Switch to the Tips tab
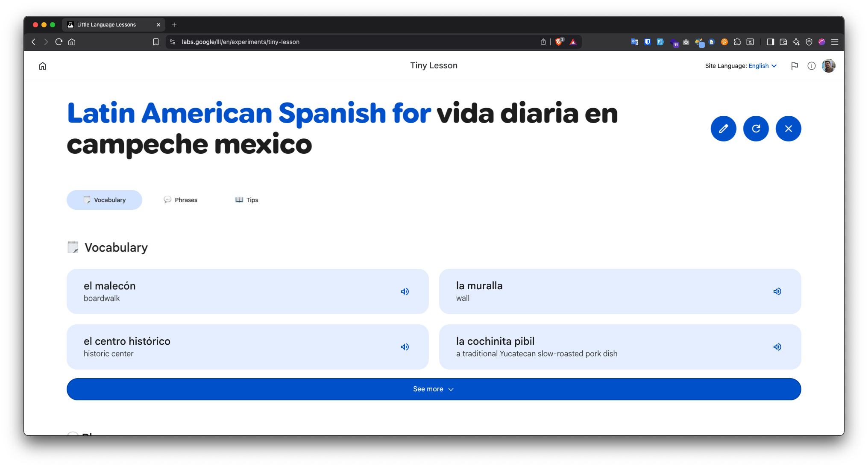Screen dimensions: 868x467 247,200
